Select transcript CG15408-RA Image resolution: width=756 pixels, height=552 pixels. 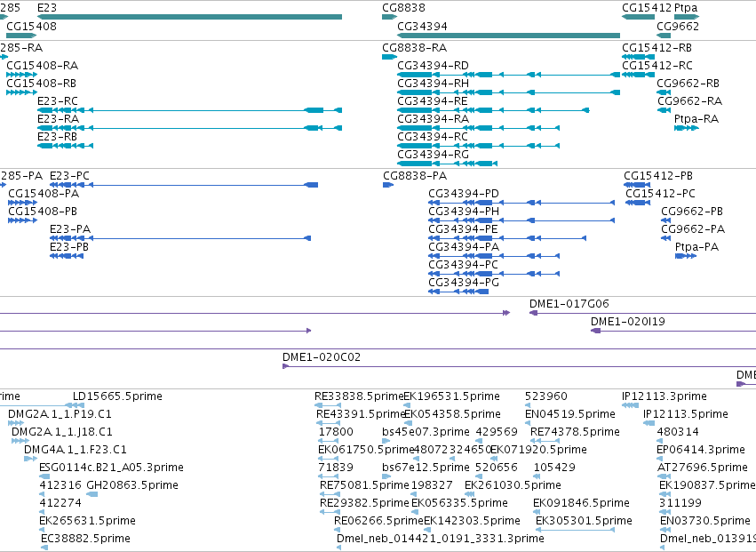(21, 75)
